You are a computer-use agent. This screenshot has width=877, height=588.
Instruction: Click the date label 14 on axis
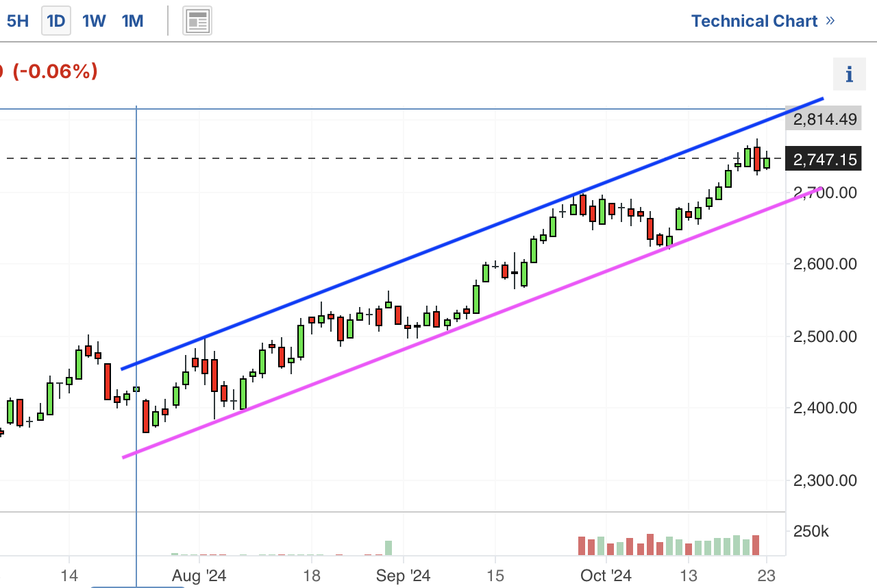point(69,576)
